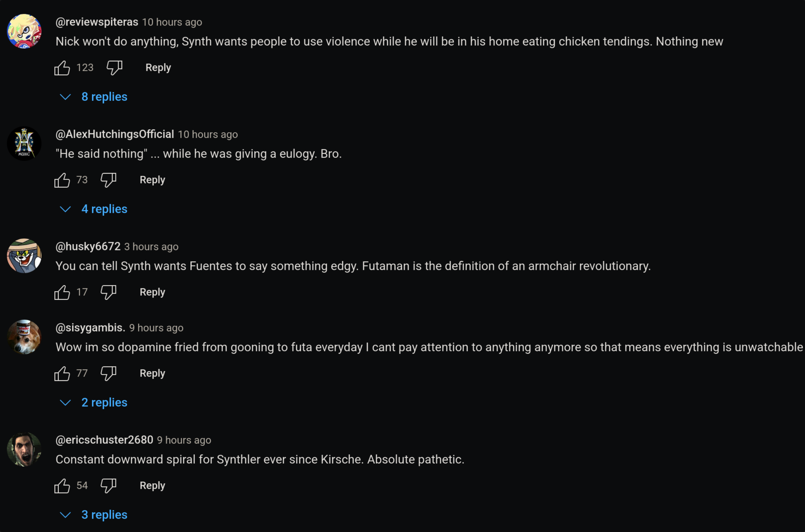
Task: Reply to the @ericschuster2680 comment
Action: [152, 485]
